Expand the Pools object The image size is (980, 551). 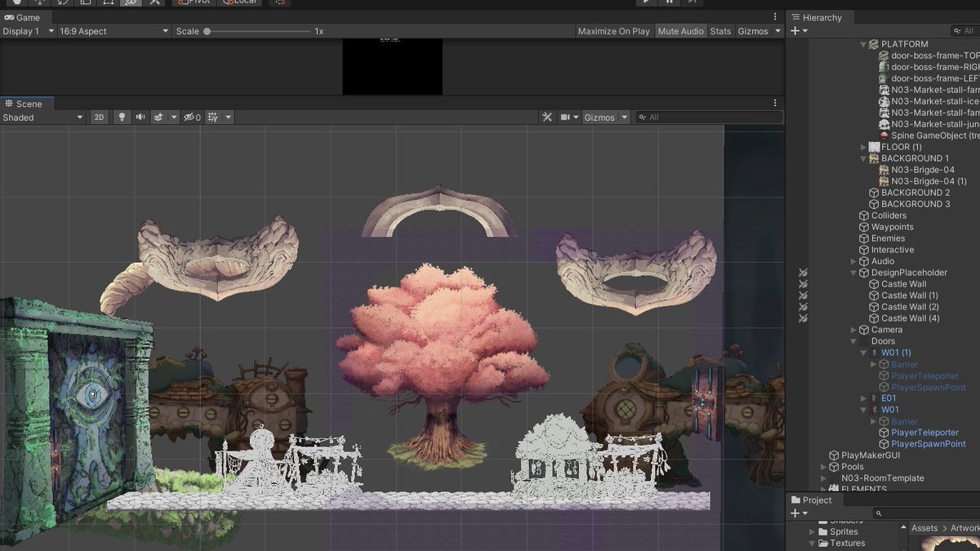(x=824, y=467)
